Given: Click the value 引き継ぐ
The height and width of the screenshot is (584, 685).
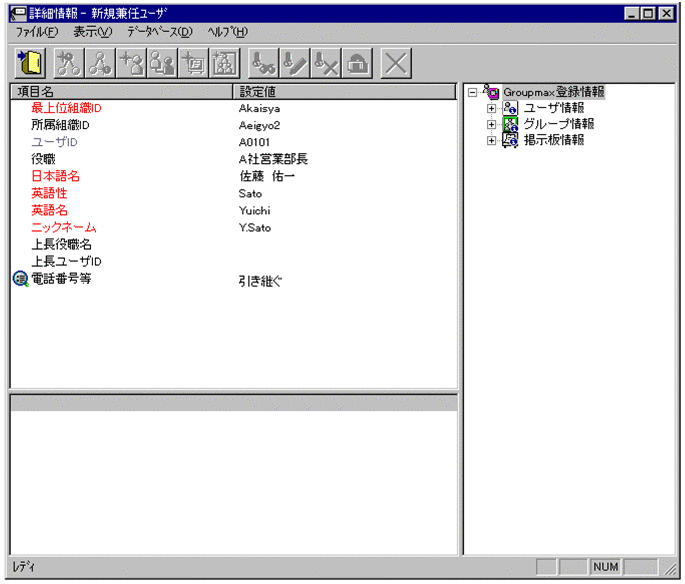Looking at the screenshot, I should (x=260, y=281).
